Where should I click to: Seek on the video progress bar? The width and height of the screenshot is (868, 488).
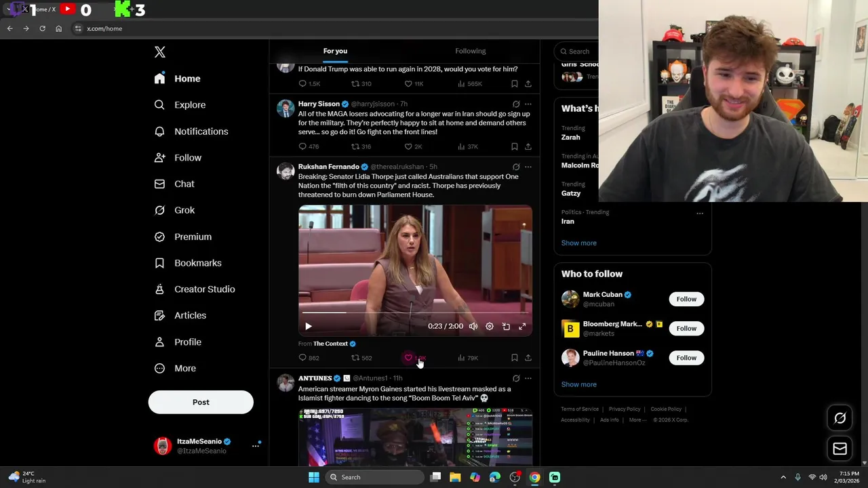pyautogui.click(x=415, y=313)
